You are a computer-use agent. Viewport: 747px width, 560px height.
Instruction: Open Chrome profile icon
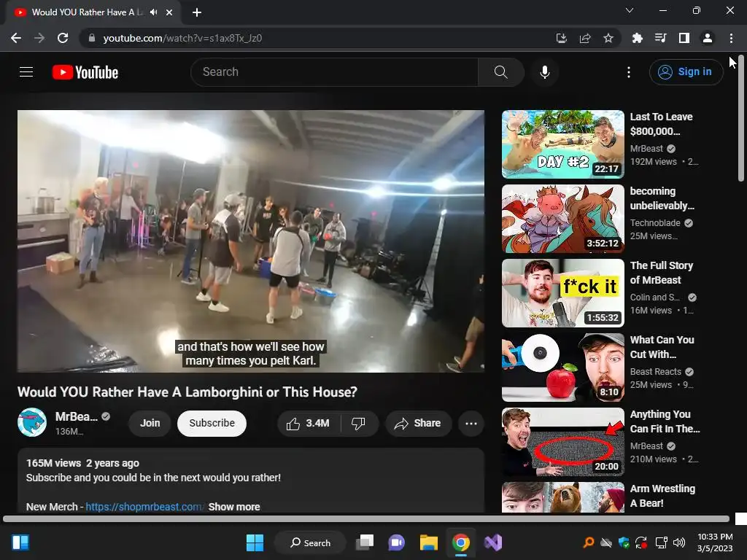pyautogui.click(x=708, y=38)
